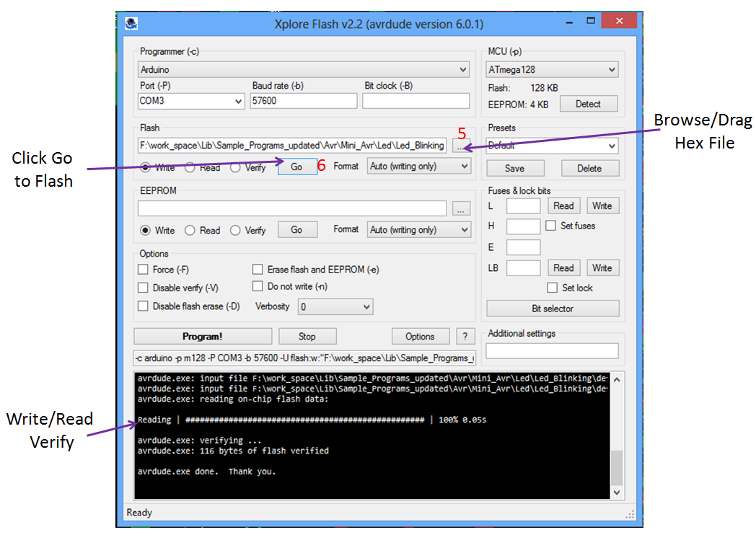Click the Delete preset button
Viewport: 756px width, 540px height.
[x=589, y=168]
